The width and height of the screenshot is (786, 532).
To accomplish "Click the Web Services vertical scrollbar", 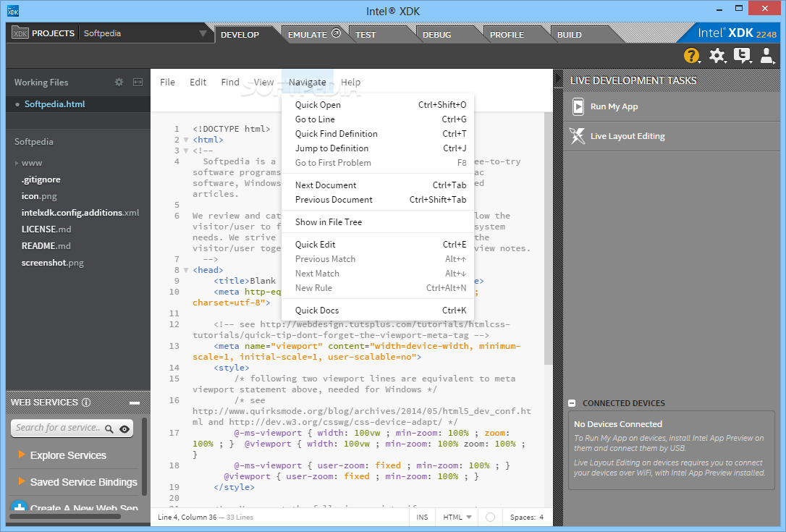I will [144, 456].
